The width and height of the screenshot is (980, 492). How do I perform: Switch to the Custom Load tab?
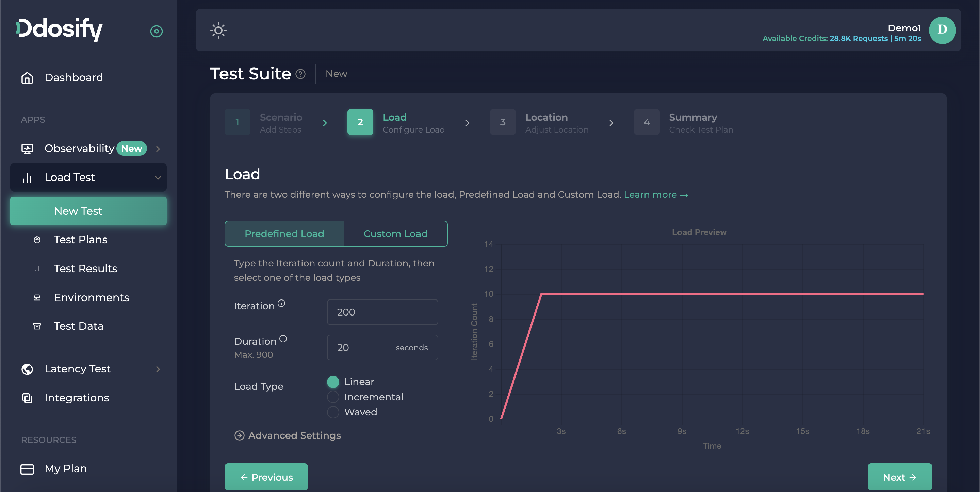coord(395,234)
